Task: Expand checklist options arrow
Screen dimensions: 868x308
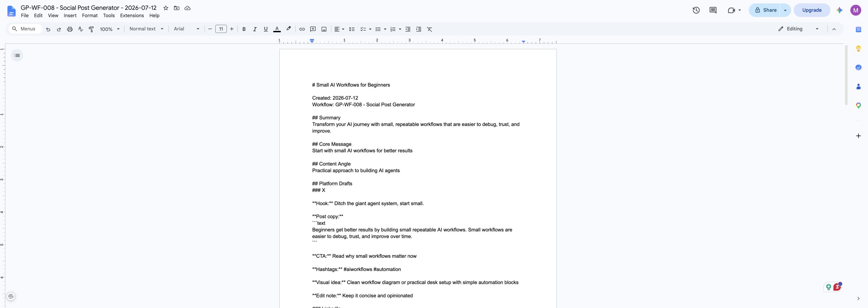Action: [370, 29]
